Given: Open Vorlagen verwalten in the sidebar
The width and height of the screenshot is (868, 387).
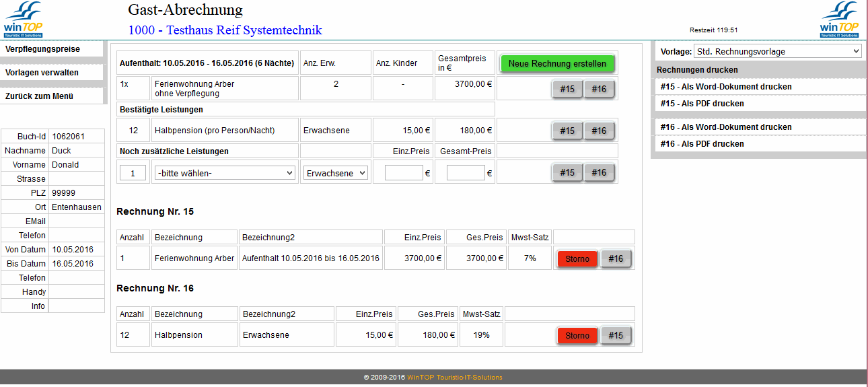Looking at the screenshot, I should [x=42, y=73].
